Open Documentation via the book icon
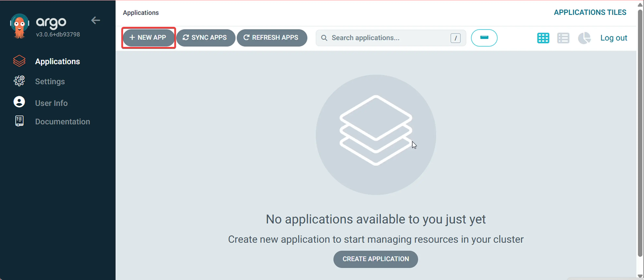Screen dimensions: 644x280 [x=19, y=121]
